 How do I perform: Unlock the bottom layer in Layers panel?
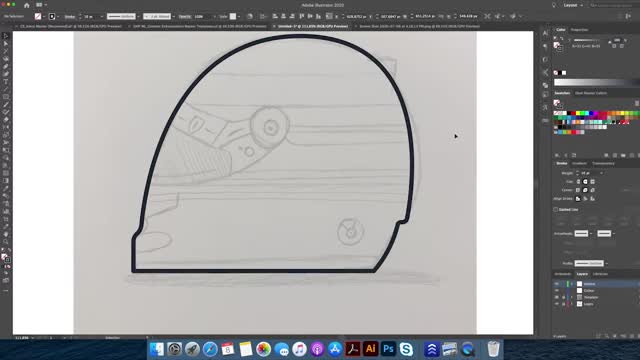click(563, 304)
